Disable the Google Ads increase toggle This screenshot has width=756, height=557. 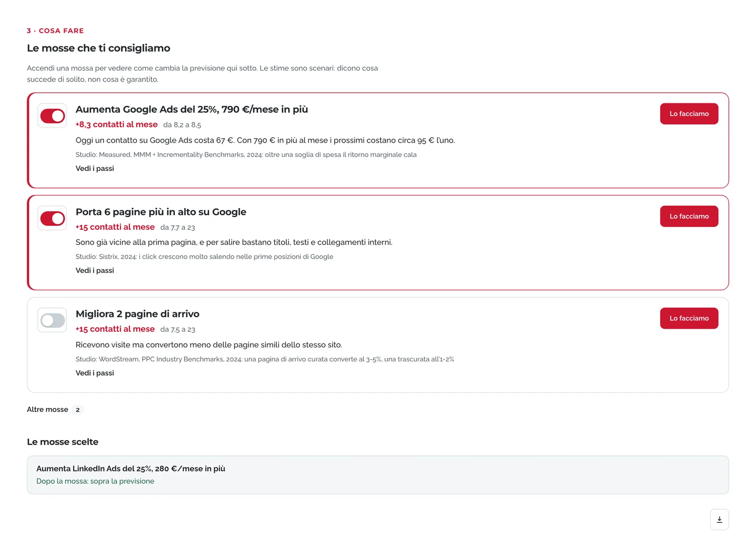click(x=52, y=116)
